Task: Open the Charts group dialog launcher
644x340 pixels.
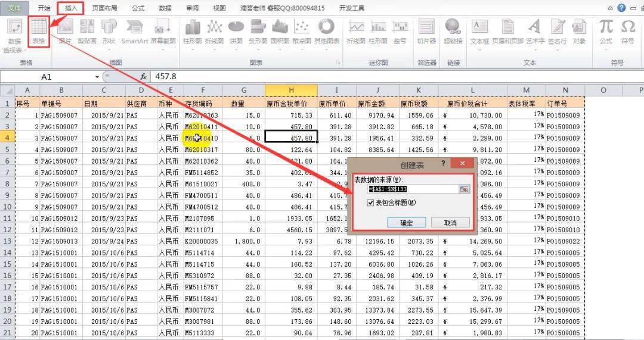Action: 339,63
